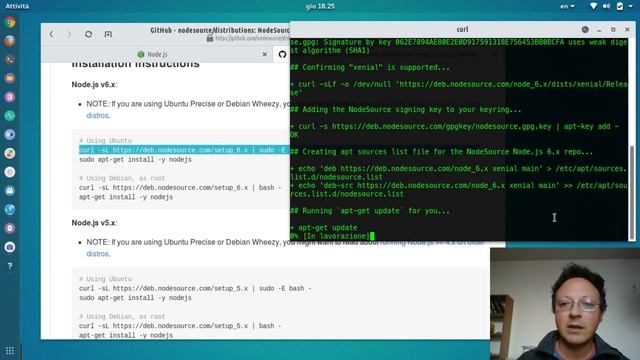Open the 'en' keyboard layout dropdown
The height and width of the screenshot is (360, 640).
click(567, 6)
